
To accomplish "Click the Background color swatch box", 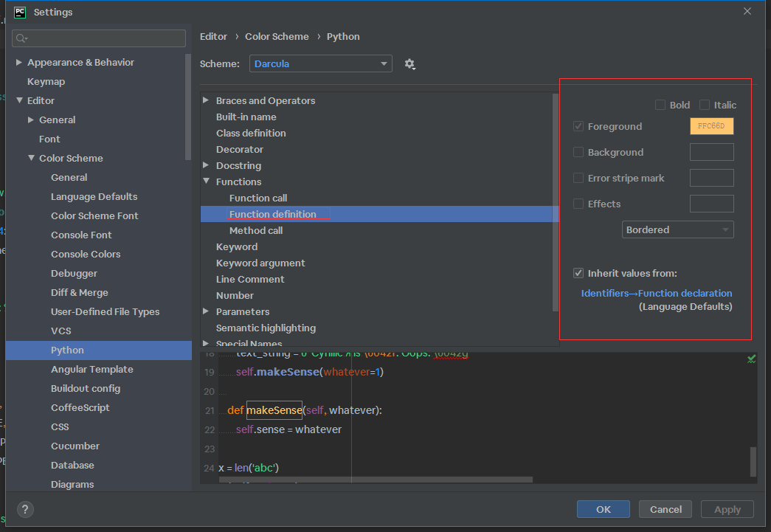I will click(x=711, y=152).
